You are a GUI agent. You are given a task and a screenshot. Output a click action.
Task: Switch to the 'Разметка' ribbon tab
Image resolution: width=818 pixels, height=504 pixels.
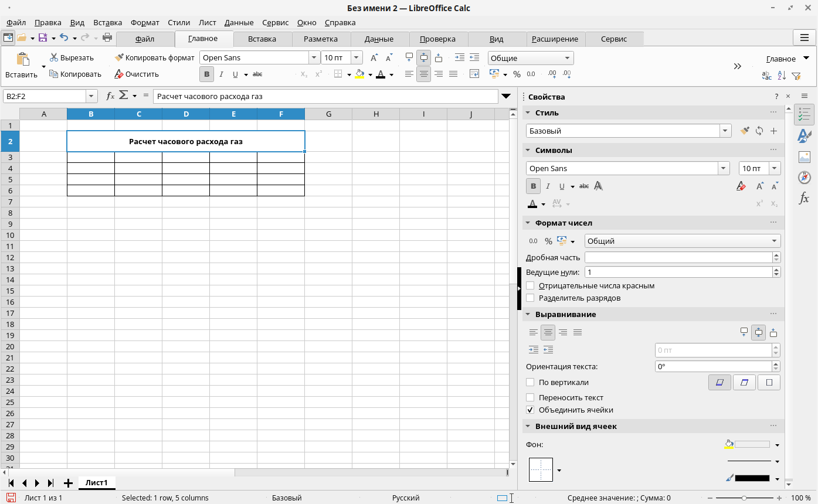pos(321,39)
